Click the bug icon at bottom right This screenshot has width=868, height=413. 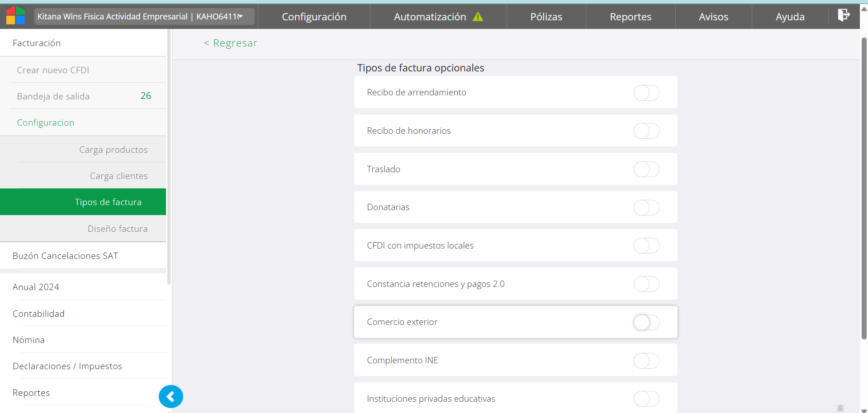840,408
